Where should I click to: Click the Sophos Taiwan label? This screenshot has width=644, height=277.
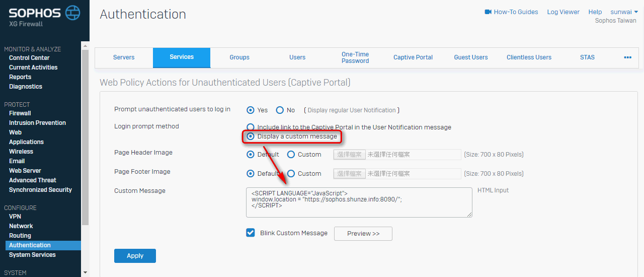tap(615, 21)
